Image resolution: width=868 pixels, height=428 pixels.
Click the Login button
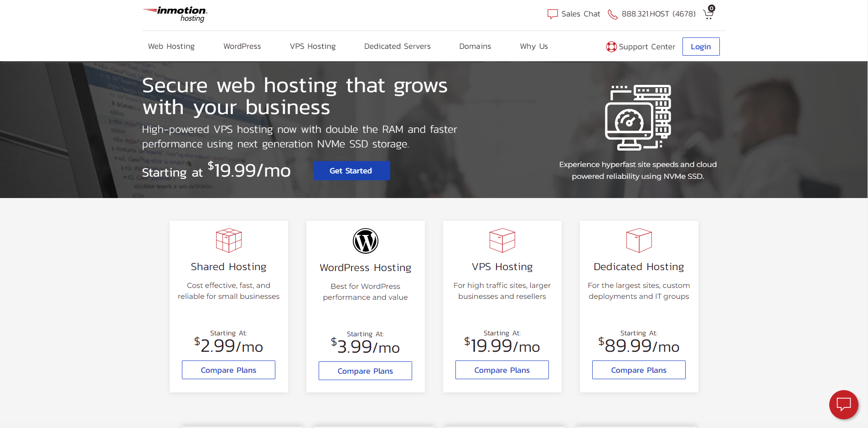pyautogui.click(x=701, y=46)
